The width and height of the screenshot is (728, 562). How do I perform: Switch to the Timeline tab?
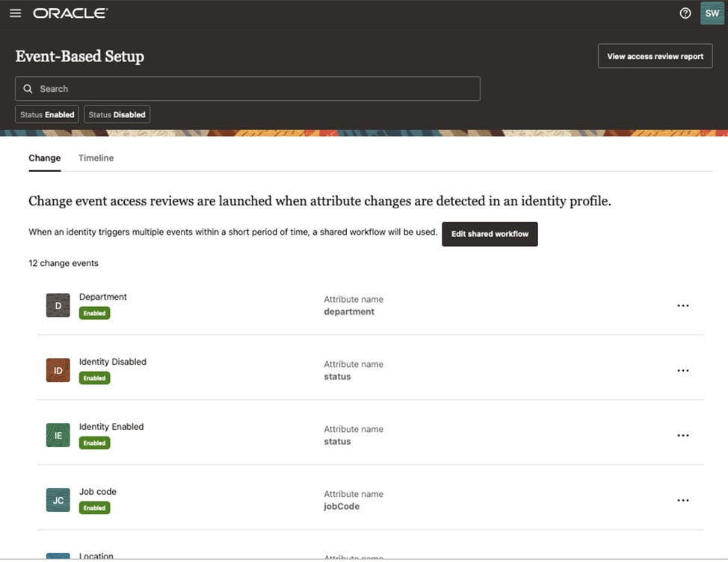click(x=96, y=158)
